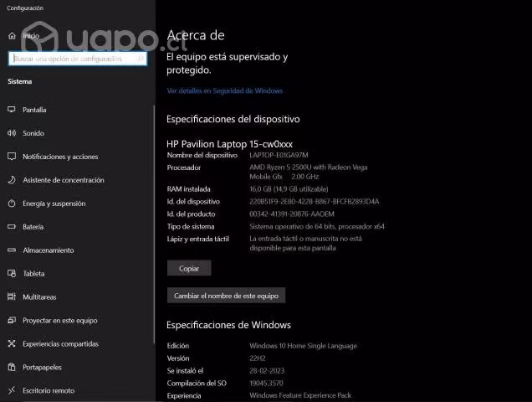Click the search magnifier icon

[x=141, y=59]
